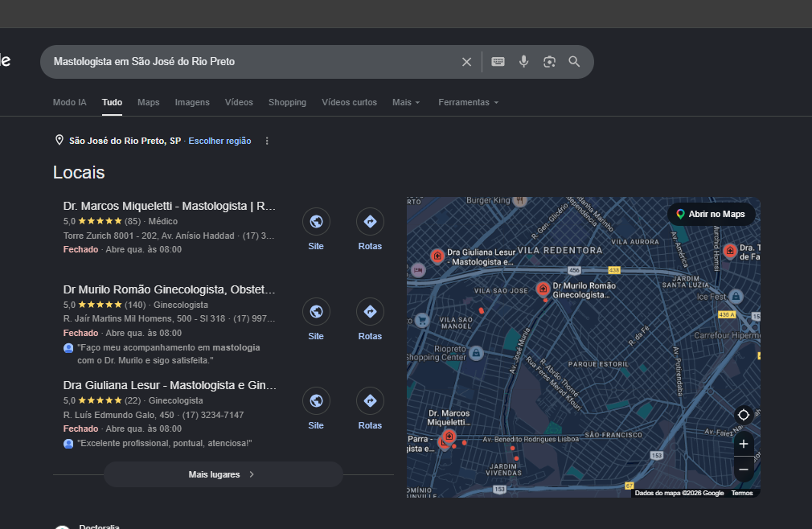Zoom in on the map
The height and width of the screenshot is (529, 812).
tap(743, 444)
